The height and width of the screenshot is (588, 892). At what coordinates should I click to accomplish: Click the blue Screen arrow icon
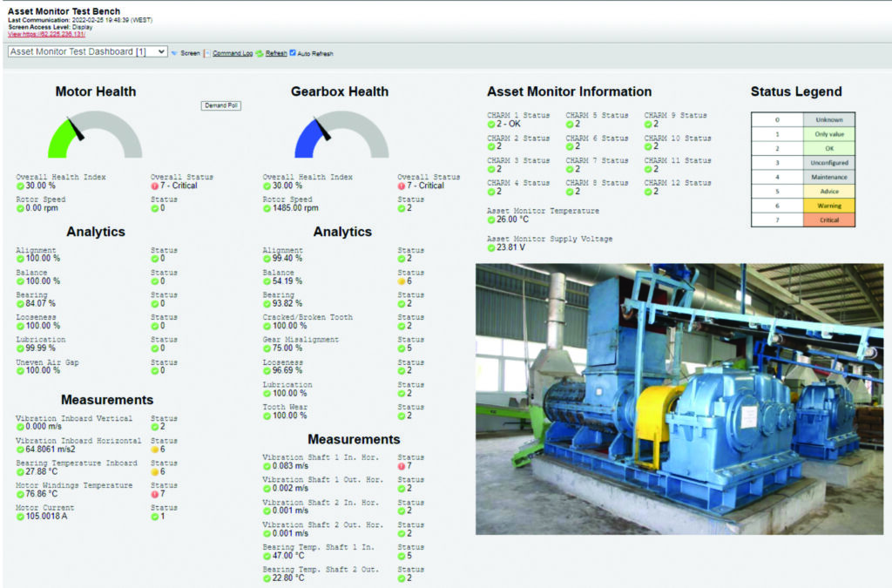point(173,53)
